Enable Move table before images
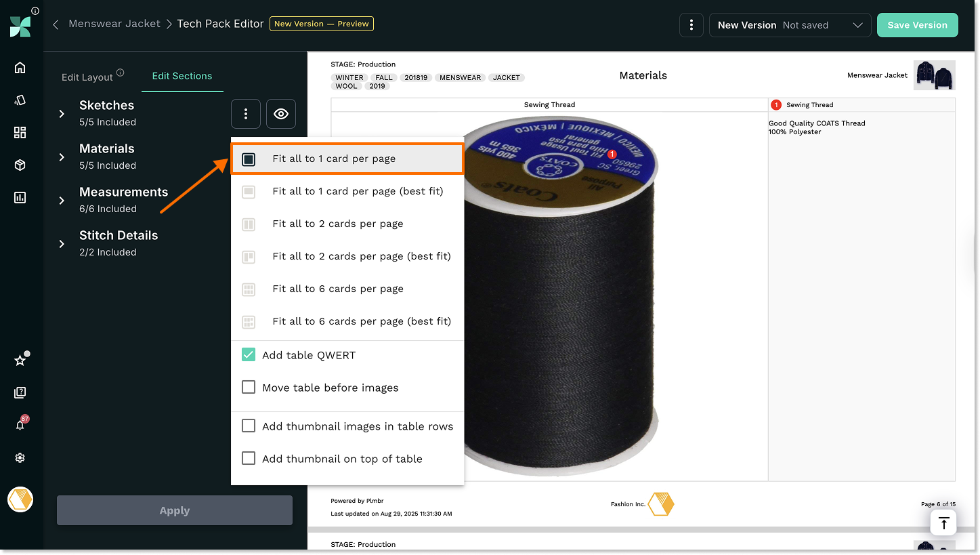The image size is (980, 555). [249, 388]
